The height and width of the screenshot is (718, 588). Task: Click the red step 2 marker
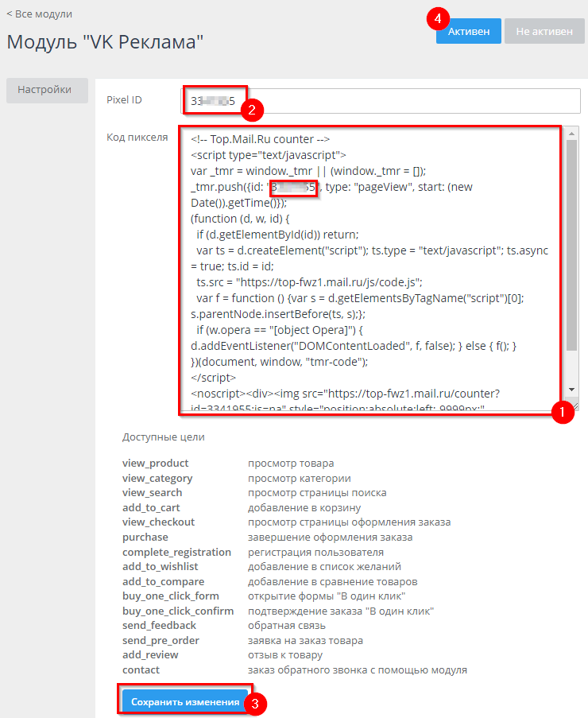252,110
